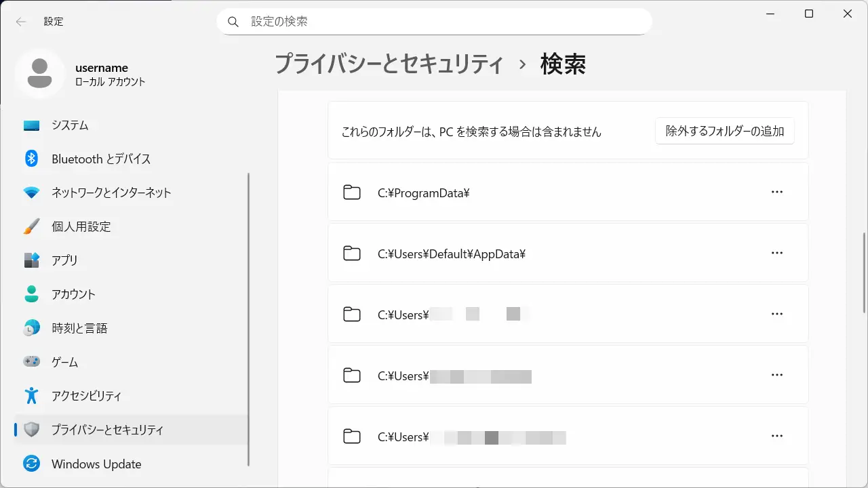Open Bluetooth とデバイス via its icon
Viewport: 868px width, 488px height.
32,159
